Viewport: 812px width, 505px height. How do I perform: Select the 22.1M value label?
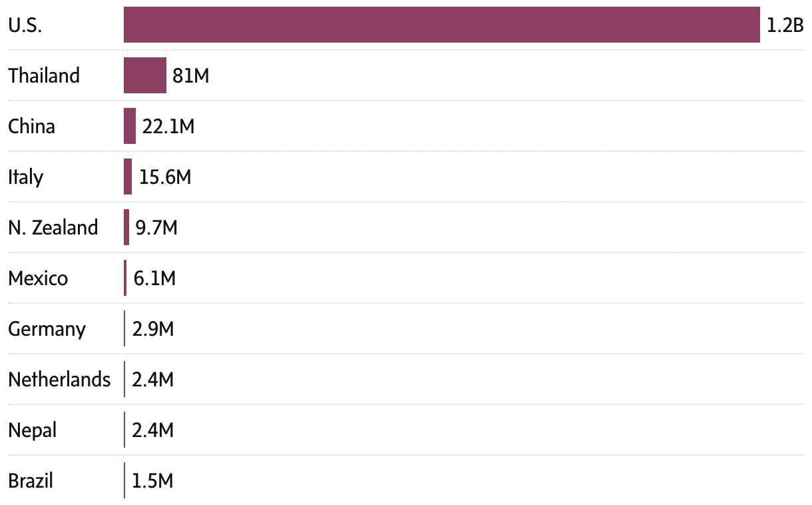tap(168, 127)
